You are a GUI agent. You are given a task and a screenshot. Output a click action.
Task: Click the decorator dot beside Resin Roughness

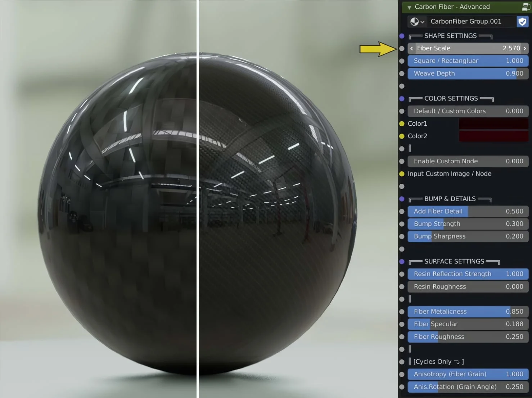pos(402,286)
